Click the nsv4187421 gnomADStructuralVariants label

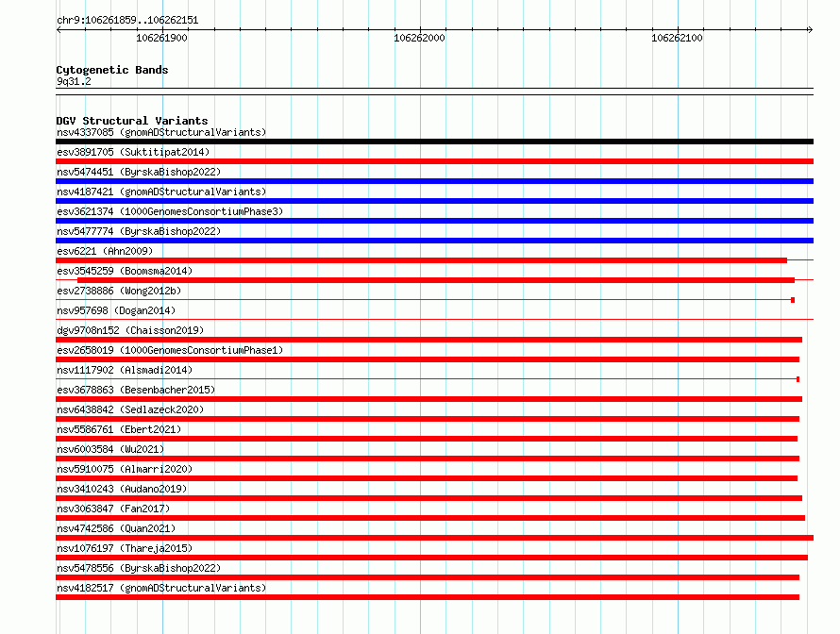click(161, 192)
